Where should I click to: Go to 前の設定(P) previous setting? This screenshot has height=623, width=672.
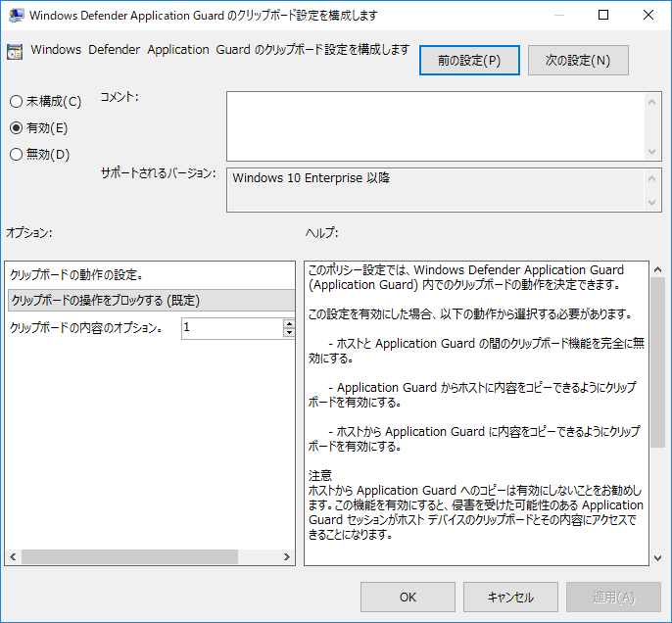[469, 61]
